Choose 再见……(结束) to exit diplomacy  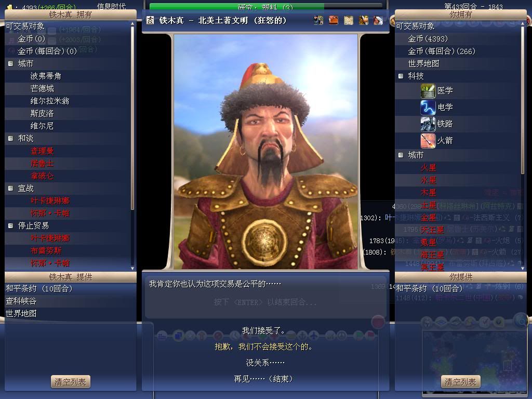263,379
